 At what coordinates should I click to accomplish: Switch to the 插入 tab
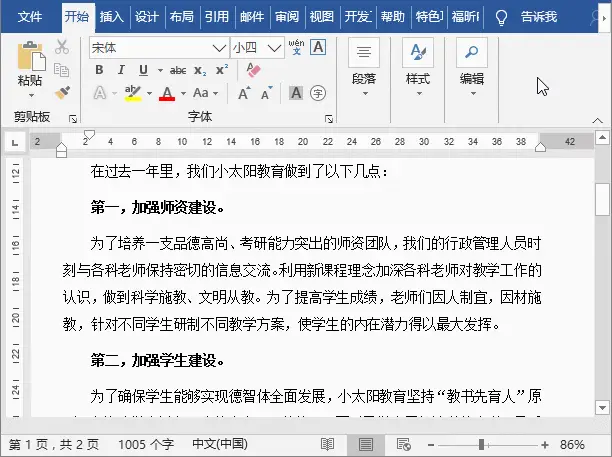click(x=112, y=17)
